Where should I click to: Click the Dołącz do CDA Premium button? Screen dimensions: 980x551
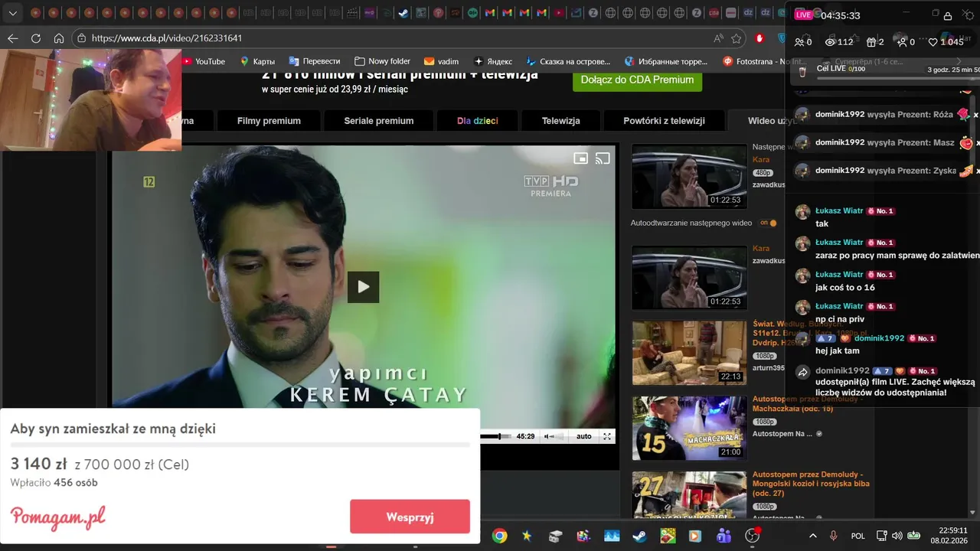click(637, 80)
